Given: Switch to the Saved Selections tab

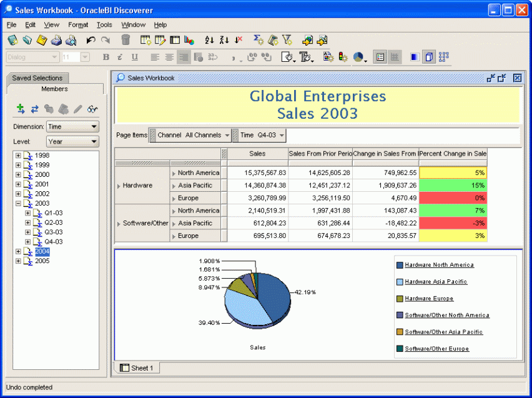Looking at the screenshot, I should 37,78.
